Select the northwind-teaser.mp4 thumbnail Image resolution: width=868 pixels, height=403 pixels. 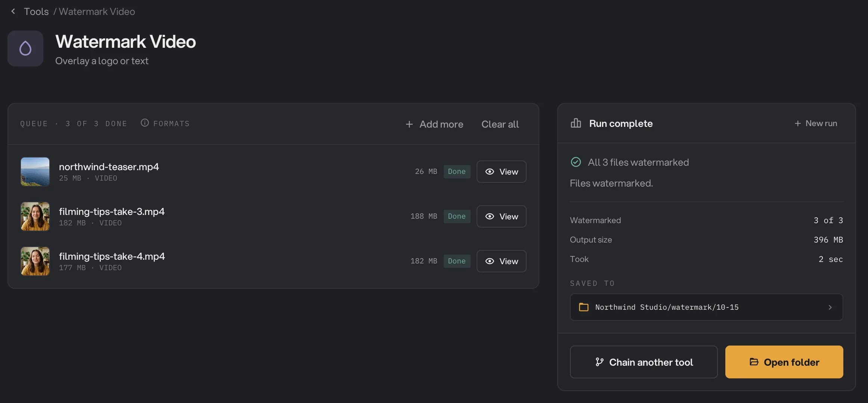[35, 172]
